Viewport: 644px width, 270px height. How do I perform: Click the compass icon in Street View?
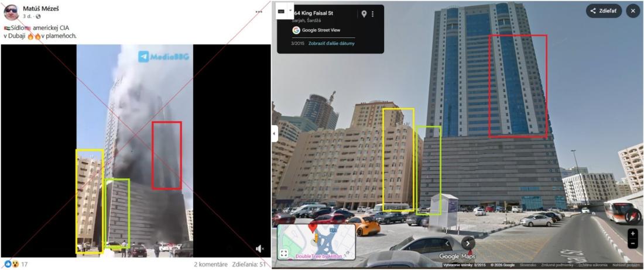pyautogui.click(x=632, y=216)
